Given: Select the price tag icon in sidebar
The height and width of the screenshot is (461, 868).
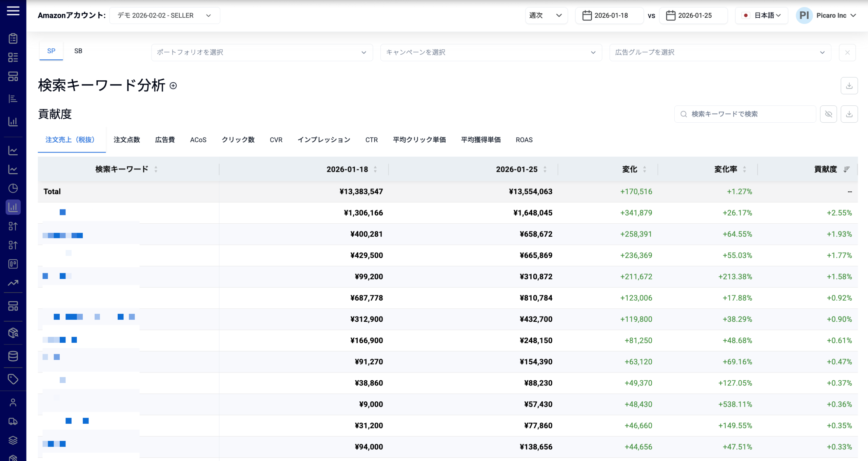Looking at the screenshot, I should point(13,379).
